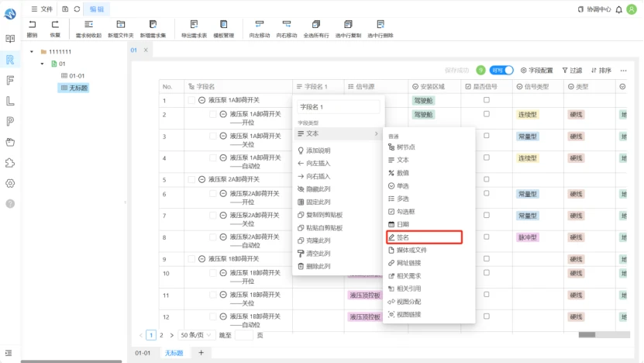Collapse row 液压泵 1A卸荷开关 group
The height and width of the screenshot is (363, 644).
click(x=201, y=100)
